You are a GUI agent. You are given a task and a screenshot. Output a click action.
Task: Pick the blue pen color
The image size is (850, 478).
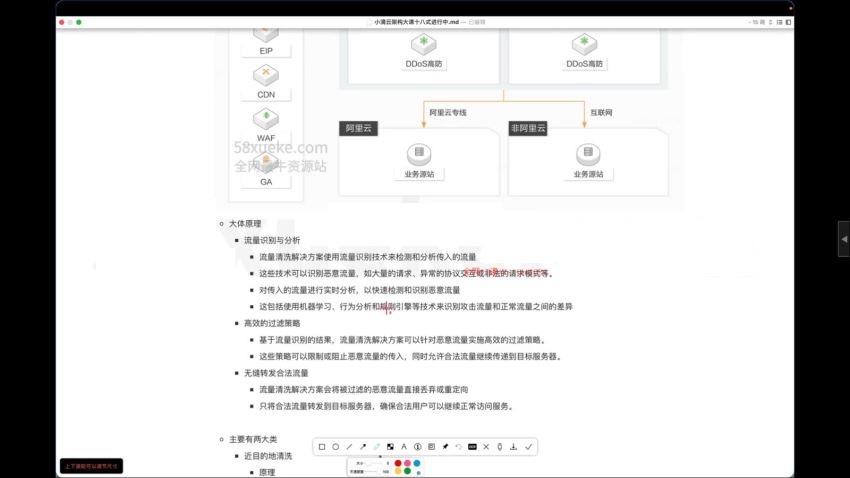click(x=416, y=463)
